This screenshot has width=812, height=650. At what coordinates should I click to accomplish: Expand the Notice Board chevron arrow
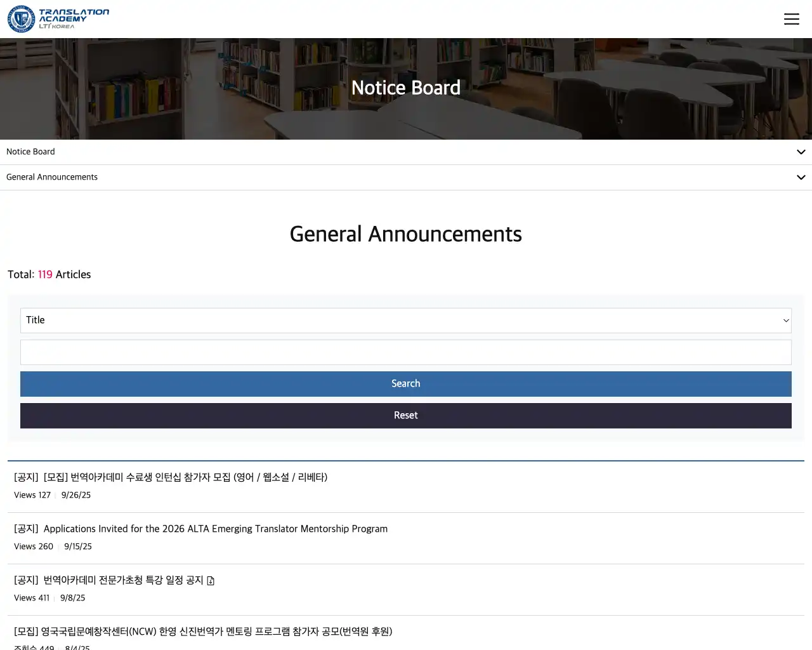click(801, 152)
